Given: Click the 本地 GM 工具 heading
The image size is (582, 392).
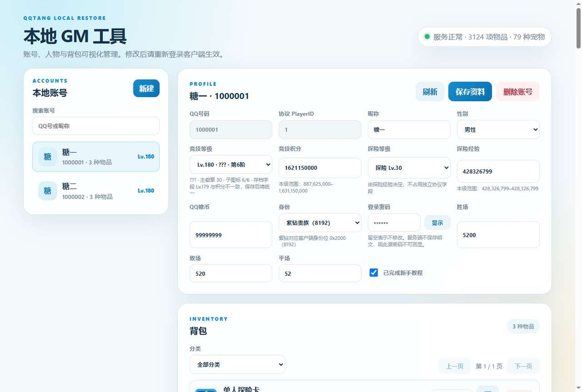Looking at the screenshot, I should point(75,36).
